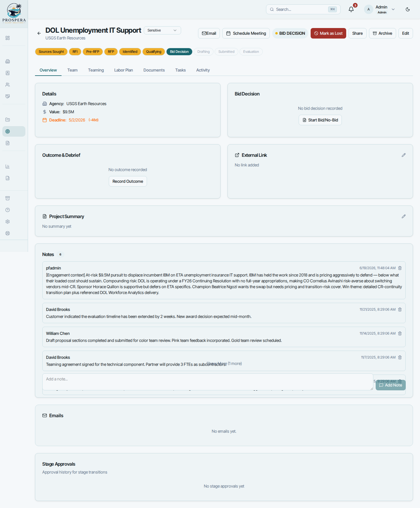Switch to the Teaming tab
Screen dimensions: 420x508
pos(96,70)
